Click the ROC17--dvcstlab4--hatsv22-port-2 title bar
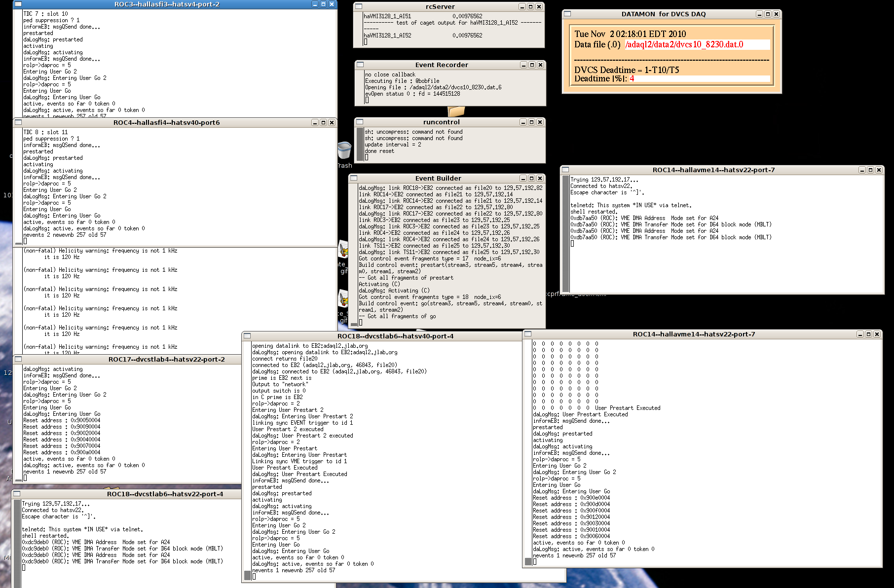 pyautogui.click(x=166, y=360)
